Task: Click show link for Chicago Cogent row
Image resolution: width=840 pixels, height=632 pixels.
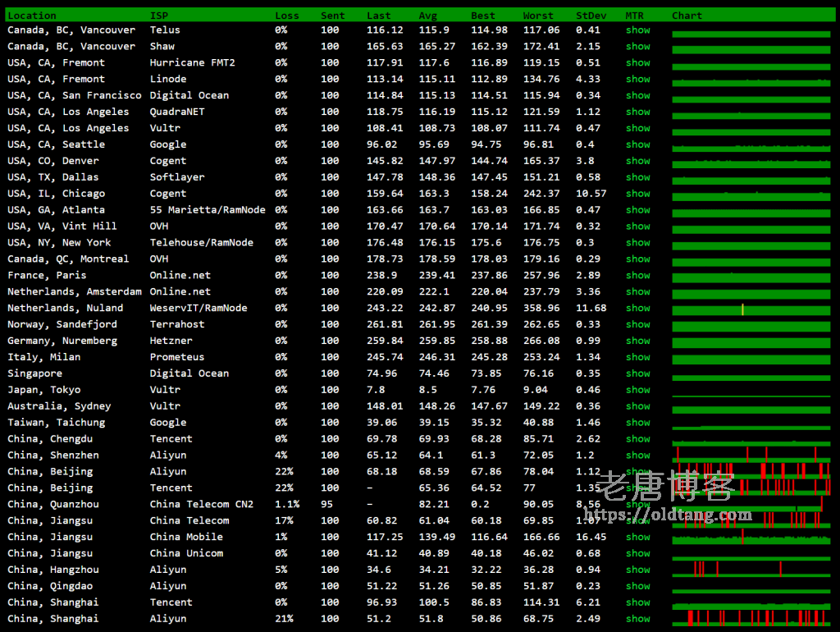Action: [x=637, y=194]
